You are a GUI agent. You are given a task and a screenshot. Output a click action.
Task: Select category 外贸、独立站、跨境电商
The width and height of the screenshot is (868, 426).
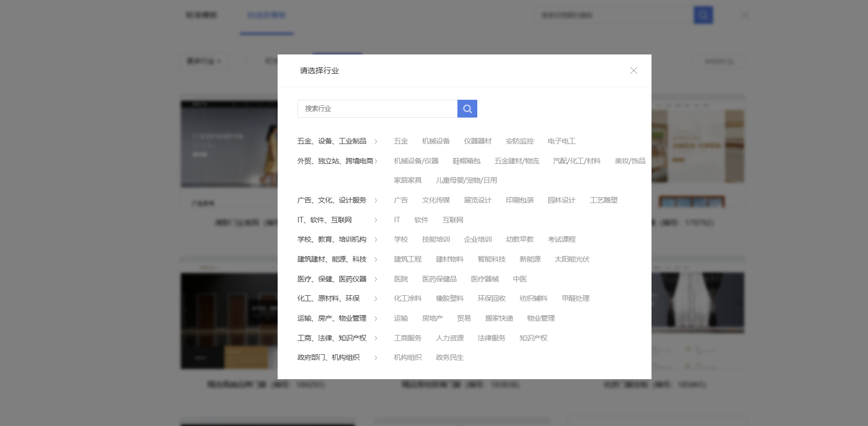pyautogui.click(x=335, y=161)
